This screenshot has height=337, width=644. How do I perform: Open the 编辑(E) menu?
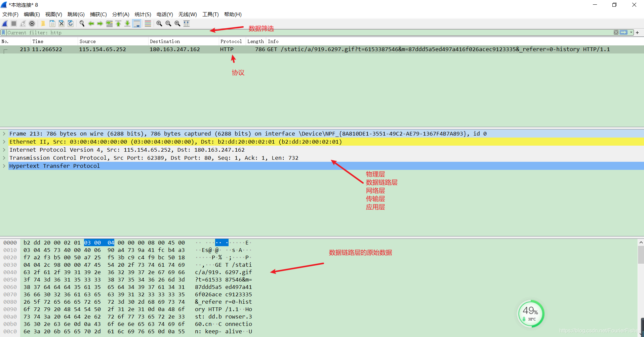click(32, 14)
